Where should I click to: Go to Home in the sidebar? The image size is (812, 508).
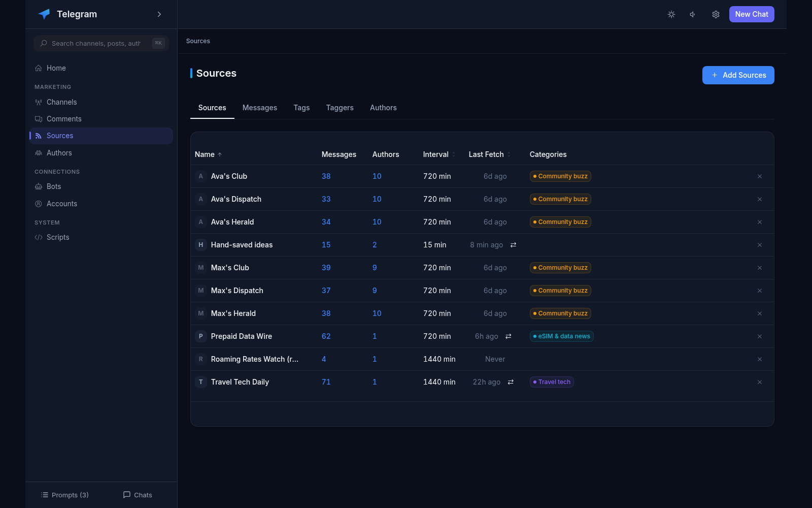[x=101, y=68]
